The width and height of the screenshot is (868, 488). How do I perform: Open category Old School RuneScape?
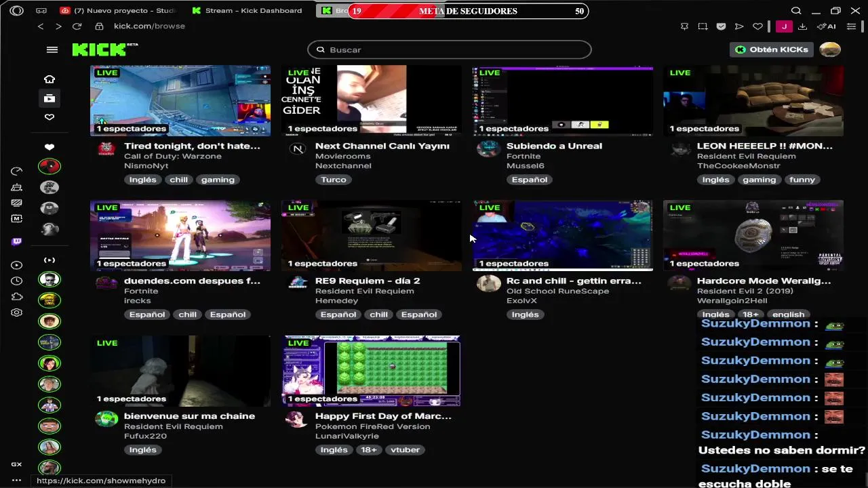point(557,291)
